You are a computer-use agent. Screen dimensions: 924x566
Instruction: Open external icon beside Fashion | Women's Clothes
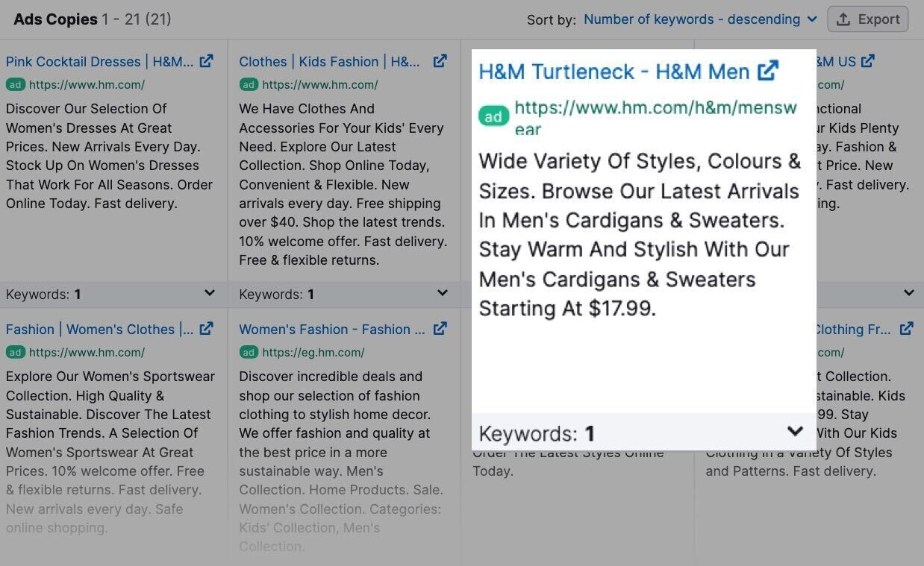point(207,329)
